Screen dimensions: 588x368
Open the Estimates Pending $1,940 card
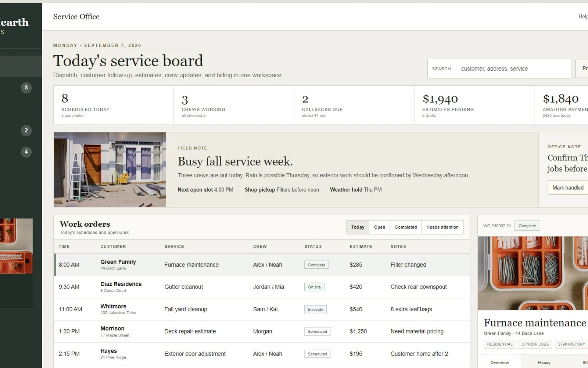click(474, 105)
